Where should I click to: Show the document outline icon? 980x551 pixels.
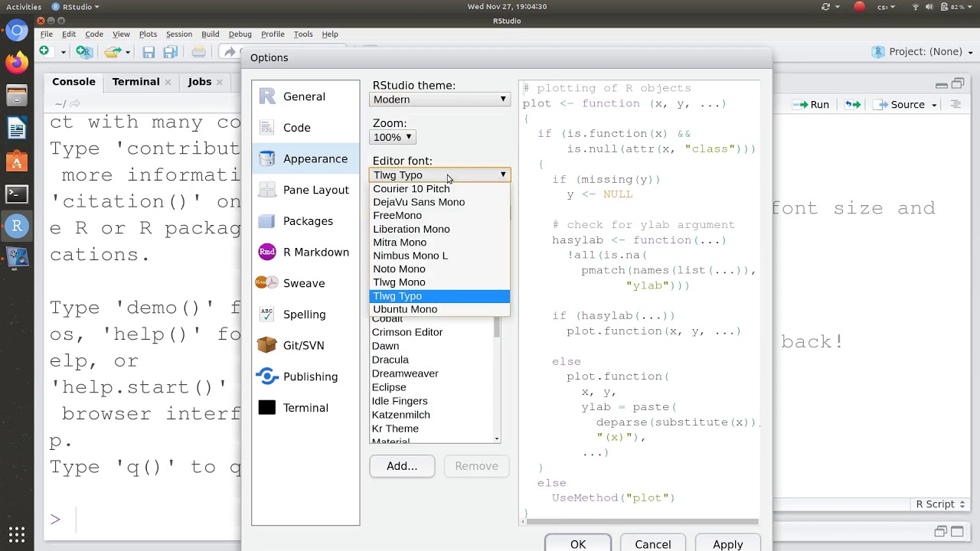point(955,104)
